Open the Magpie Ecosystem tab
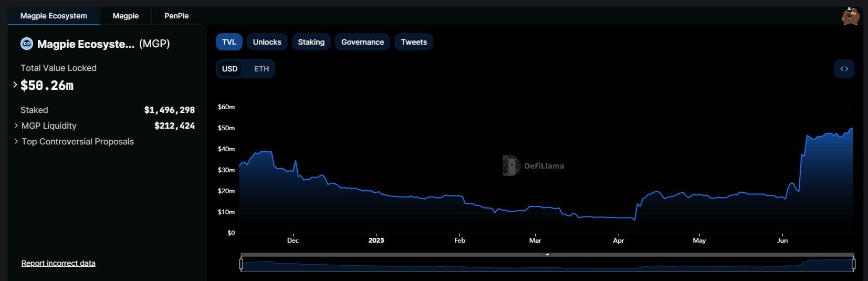 (x=54, y=16)
